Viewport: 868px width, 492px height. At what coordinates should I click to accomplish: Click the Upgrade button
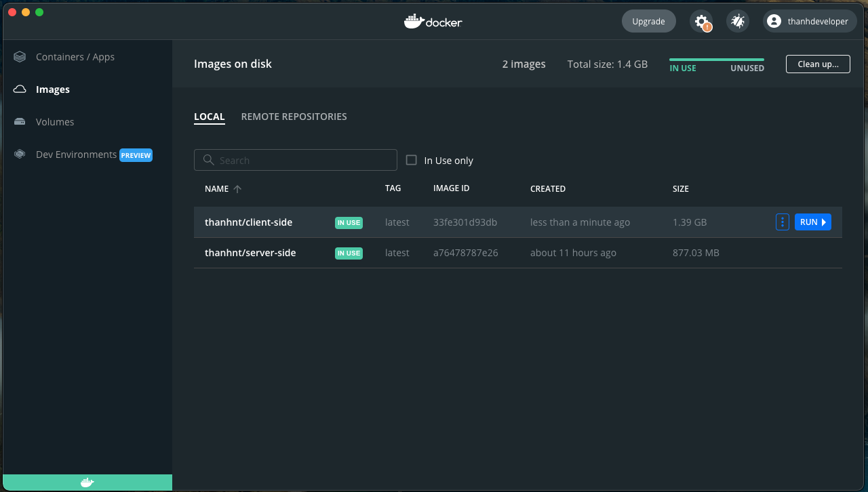coord(648,21)
